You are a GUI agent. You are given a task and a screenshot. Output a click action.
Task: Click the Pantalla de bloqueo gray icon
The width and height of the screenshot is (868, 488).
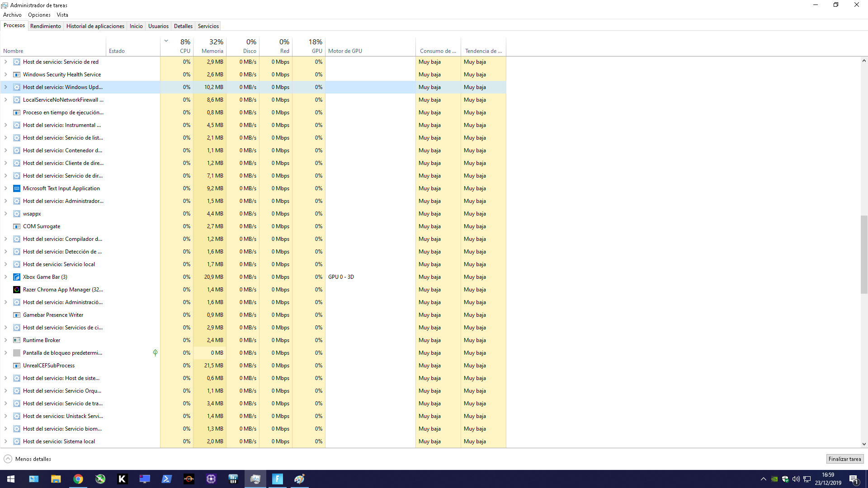(x=17, y=353)
